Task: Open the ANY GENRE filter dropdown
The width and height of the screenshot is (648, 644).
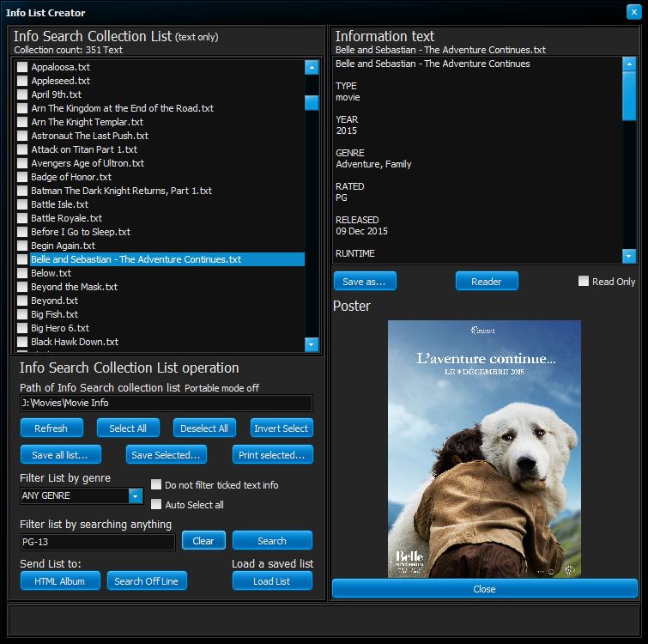Action: (x=135, y=495)
